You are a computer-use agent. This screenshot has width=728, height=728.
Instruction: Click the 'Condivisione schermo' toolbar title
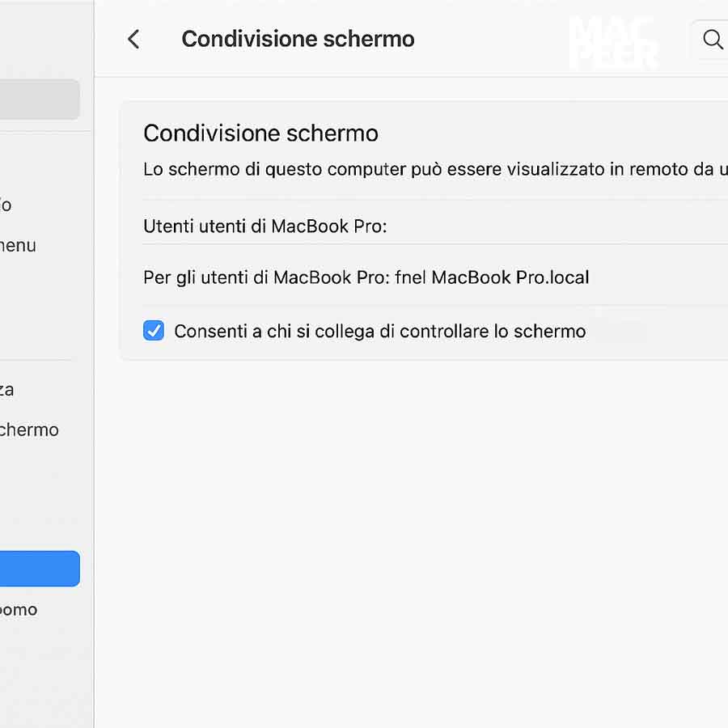click(x=298, y=39)
